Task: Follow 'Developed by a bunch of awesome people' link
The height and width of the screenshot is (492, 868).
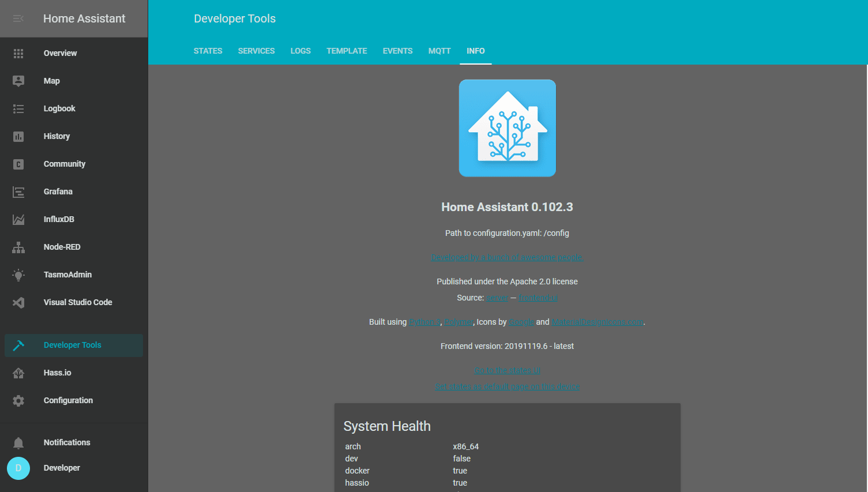Action: pyautogui.click(x=507, y=257)
